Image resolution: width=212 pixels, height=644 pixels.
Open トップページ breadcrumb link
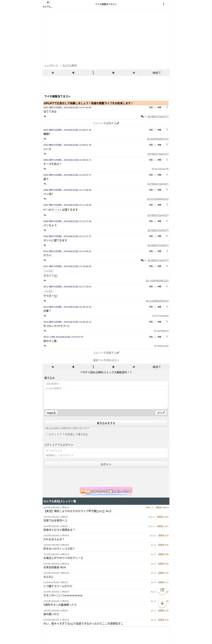coord(51,65)
